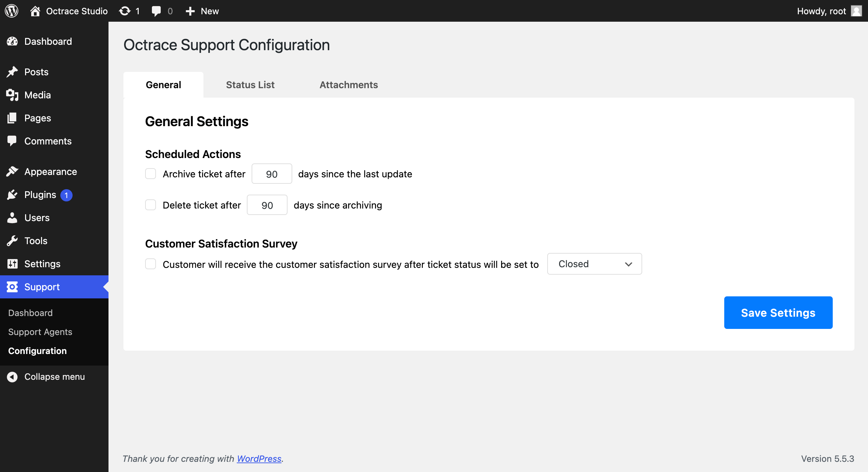Open the Dashboard menu item
Image resolution: width=868 pixels, height=472 pixels.
(x=48, y=41)
